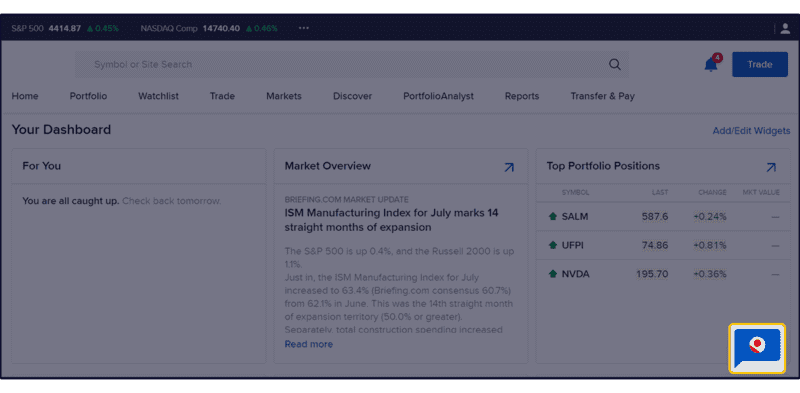
Task: Open the ISM Manufacturing Index headline
Action: [391, 220]
